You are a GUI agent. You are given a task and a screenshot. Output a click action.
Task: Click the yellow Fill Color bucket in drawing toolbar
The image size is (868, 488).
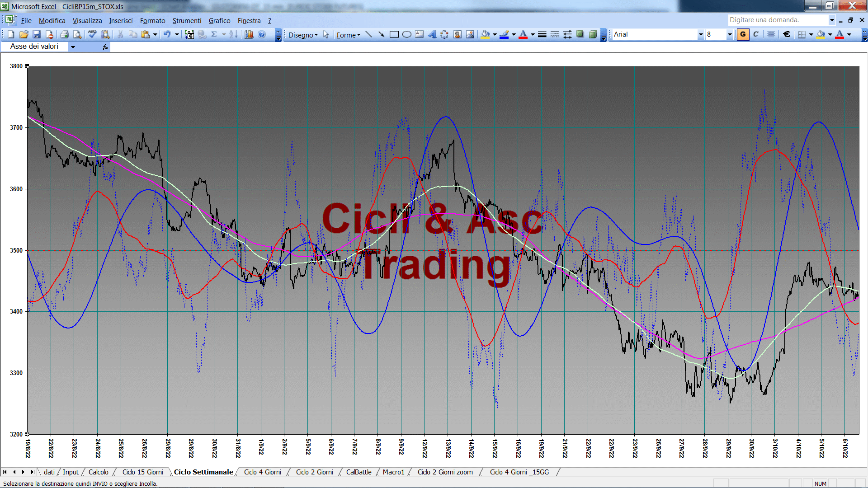pos(485,34)
